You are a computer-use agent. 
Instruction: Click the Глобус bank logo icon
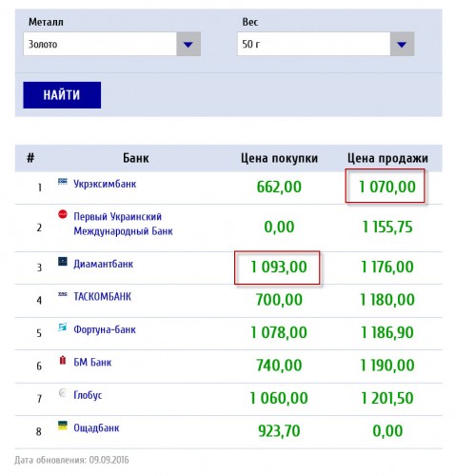click(63, 393)
